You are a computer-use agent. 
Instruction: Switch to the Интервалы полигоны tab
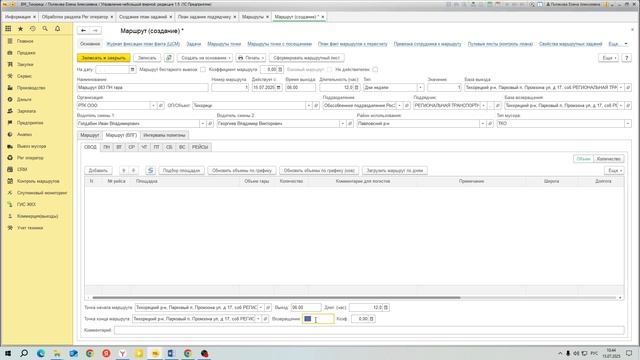point(164,135)
